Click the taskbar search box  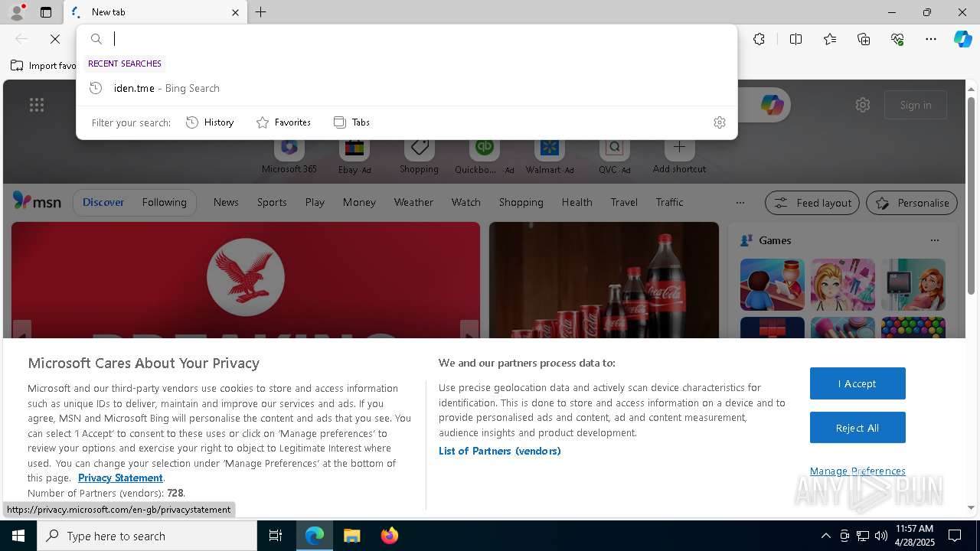[147, 536]
